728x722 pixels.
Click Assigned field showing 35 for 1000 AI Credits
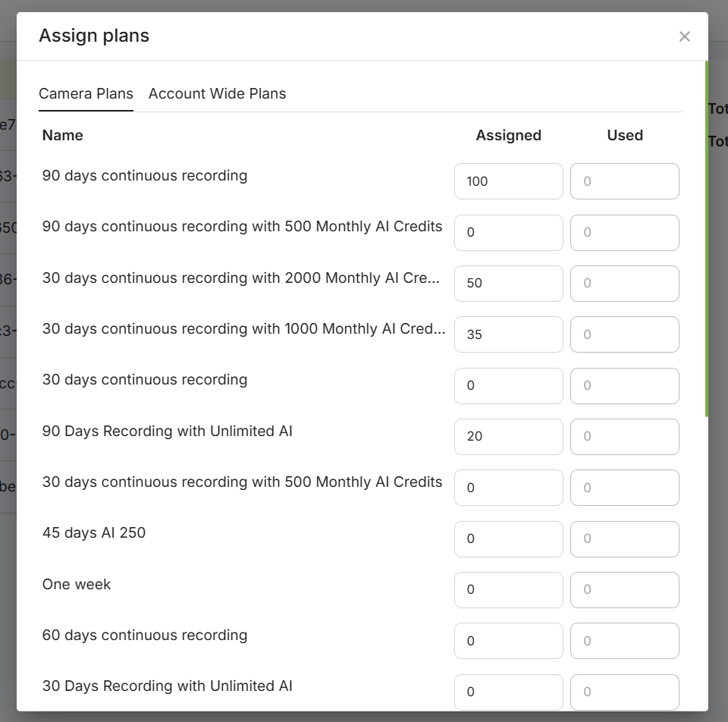click(508, 334)
